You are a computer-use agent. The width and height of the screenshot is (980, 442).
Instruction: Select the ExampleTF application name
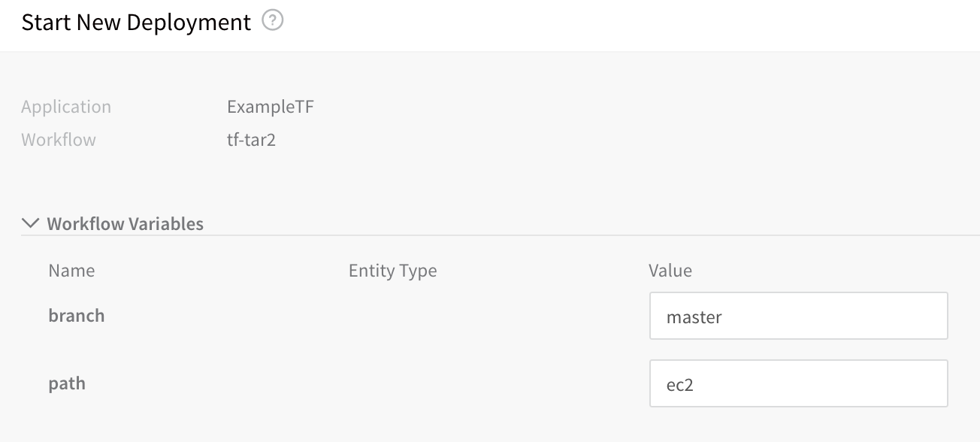pyautogui.click(x=271, y=107)
